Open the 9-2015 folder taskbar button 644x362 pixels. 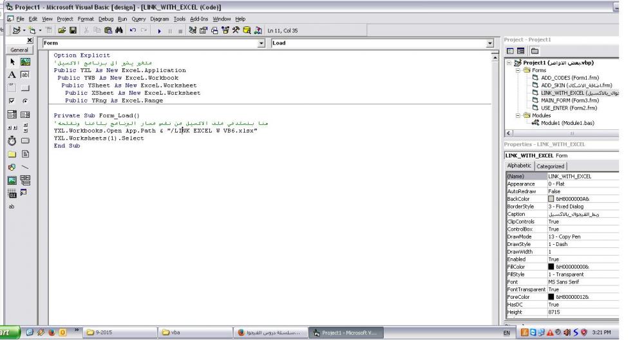tap(120, 332)
